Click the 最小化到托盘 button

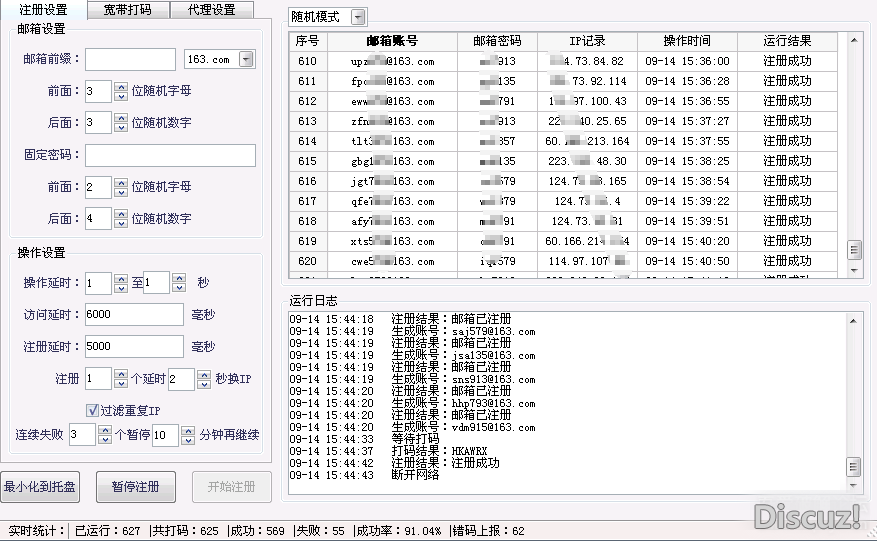(40, 487)
